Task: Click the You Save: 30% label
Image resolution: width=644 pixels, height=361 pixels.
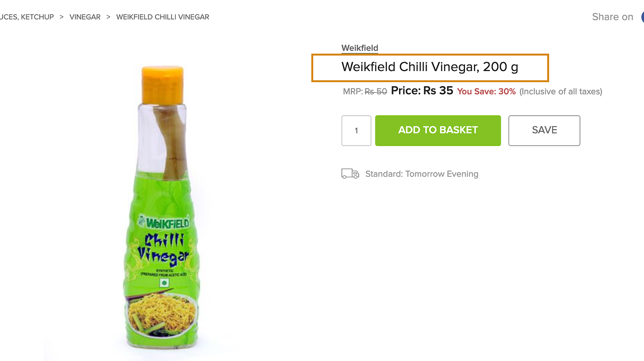Action: click(x=487, y=92)
